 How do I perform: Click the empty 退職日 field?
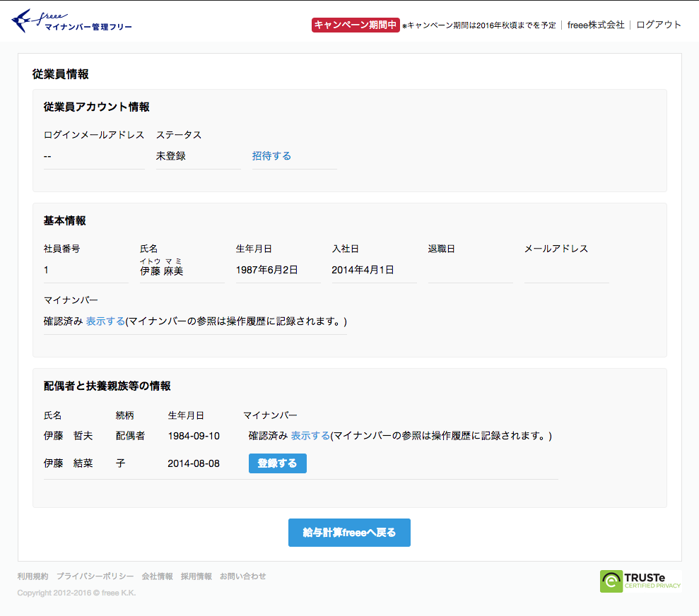[470, 271]
